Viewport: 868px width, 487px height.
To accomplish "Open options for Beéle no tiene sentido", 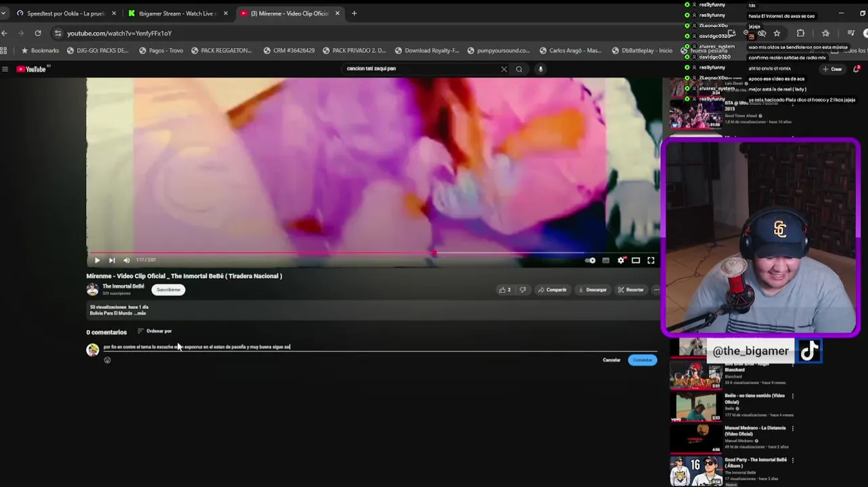I will pyautogui.click(x=792, y=396).
